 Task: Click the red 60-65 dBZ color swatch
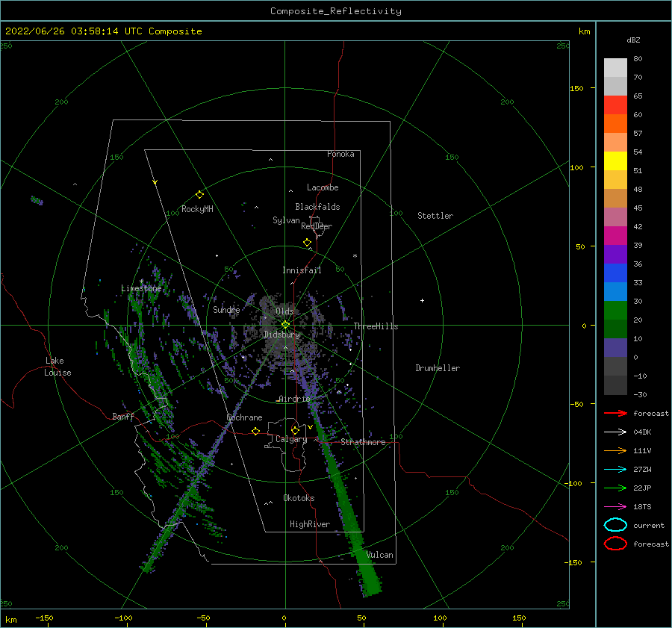pos(615,105)
